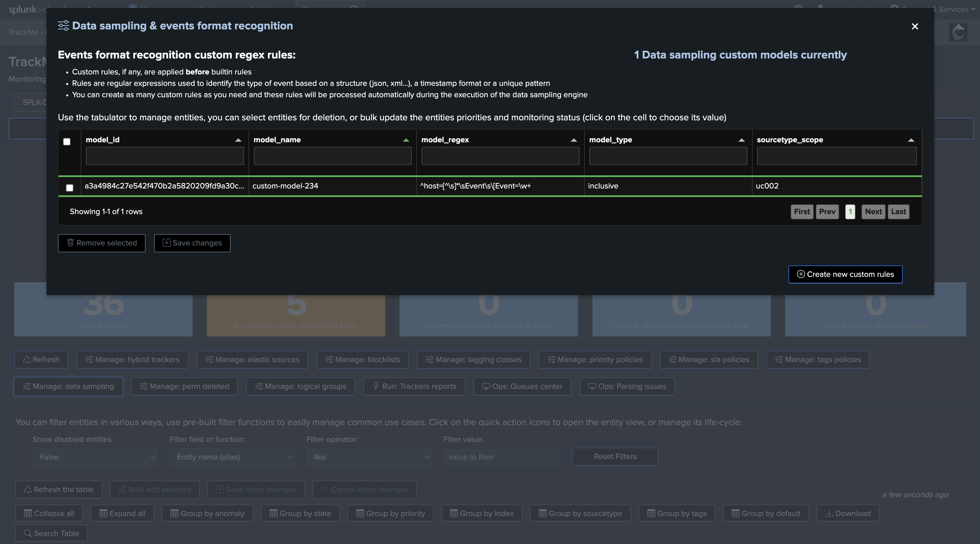Sort by model_type column arrow

[741, 140]
